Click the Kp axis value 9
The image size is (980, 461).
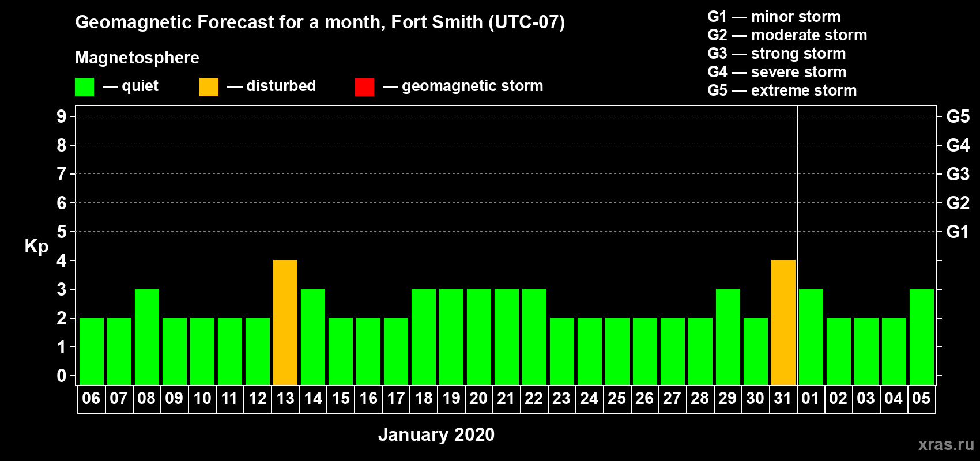62,116
